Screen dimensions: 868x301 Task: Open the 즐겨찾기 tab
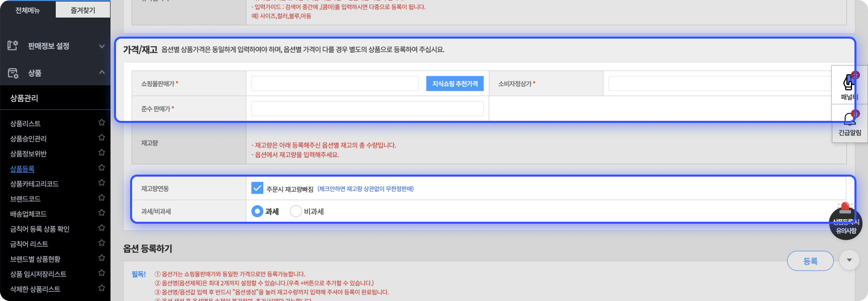point(83,10)
